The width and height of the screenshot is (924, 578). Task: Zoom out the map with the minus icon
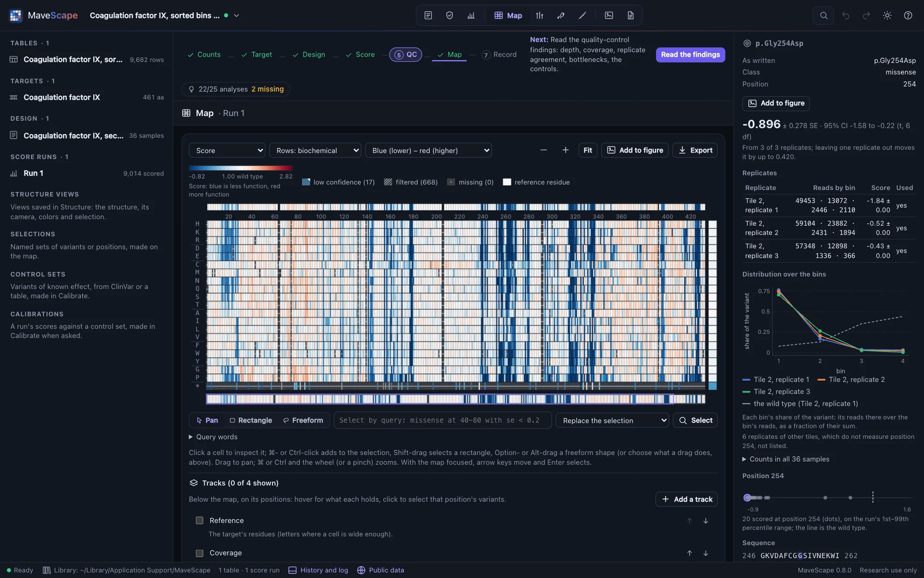(544, 150)
